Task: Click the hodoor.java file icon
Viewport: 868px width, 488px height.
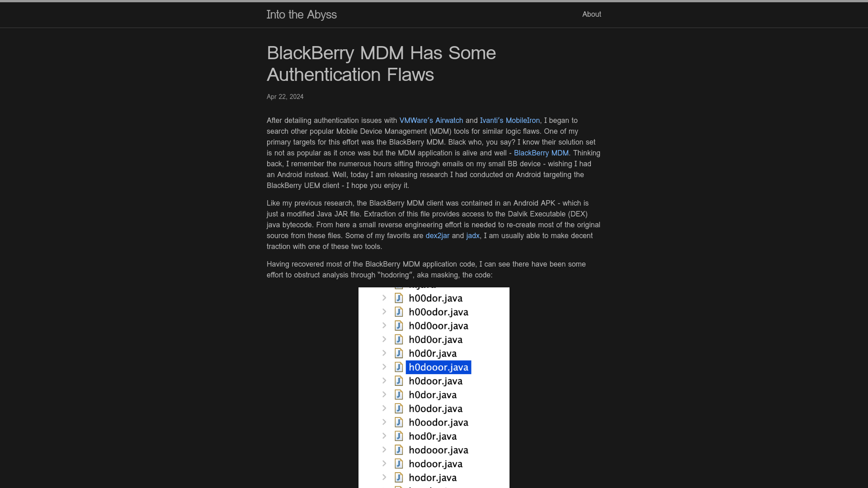Action: (398, 464)
